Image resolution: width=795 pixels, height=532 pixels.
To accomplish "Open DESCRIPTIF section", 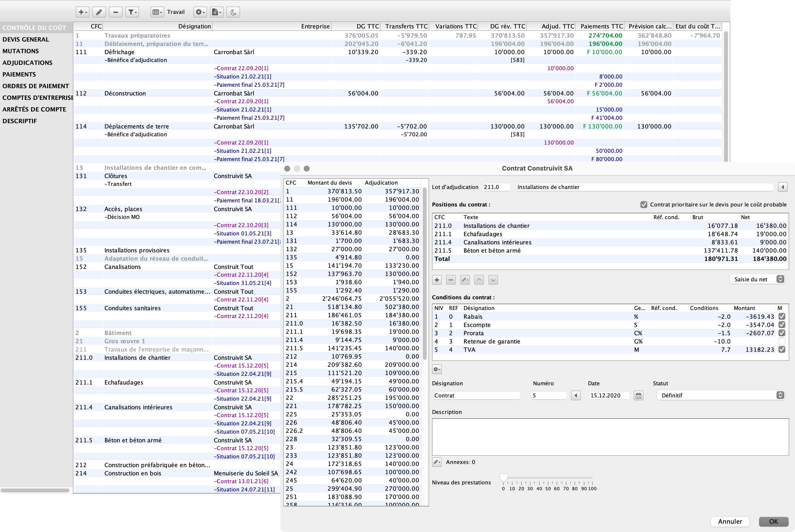I will point(20,121).
